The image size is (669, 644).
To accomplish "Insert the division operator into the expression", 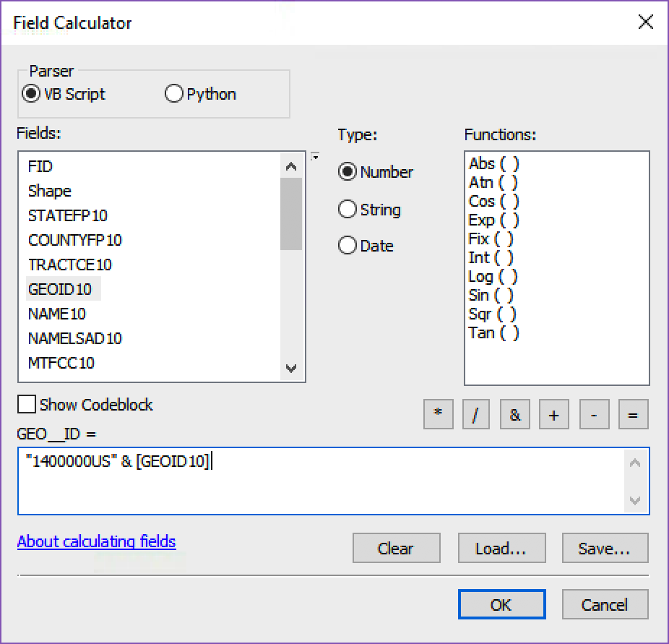I will tap(475, 414).
